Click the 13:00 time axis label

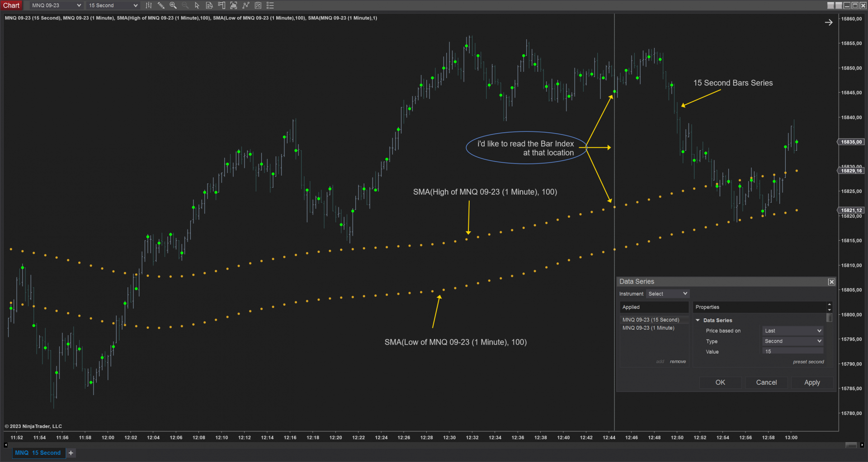pos(791,438)
